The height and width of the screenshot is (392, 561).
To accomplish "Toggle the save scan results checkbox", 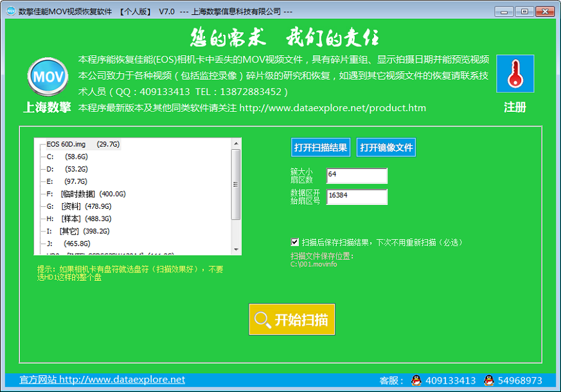I will tap(294, 242).
